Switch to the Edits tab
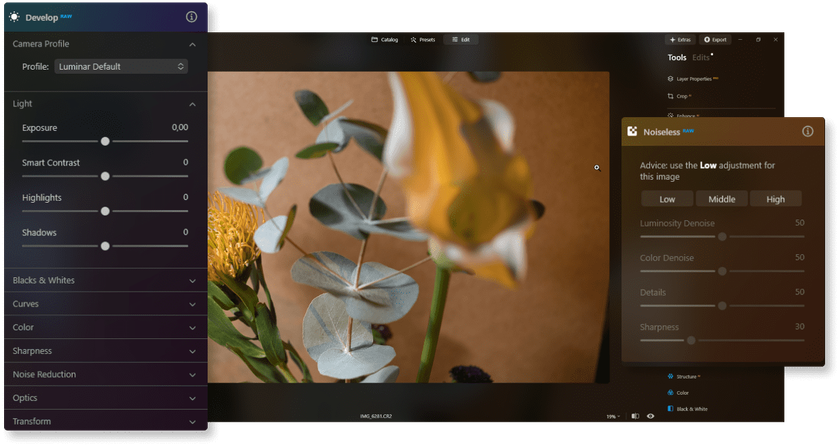This screenshot has height=446, width=840. click(701, 57)
